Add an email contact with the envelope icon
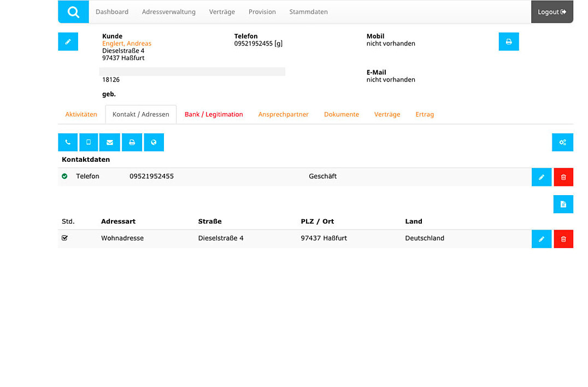588x387 pixels. coord(110,143)
